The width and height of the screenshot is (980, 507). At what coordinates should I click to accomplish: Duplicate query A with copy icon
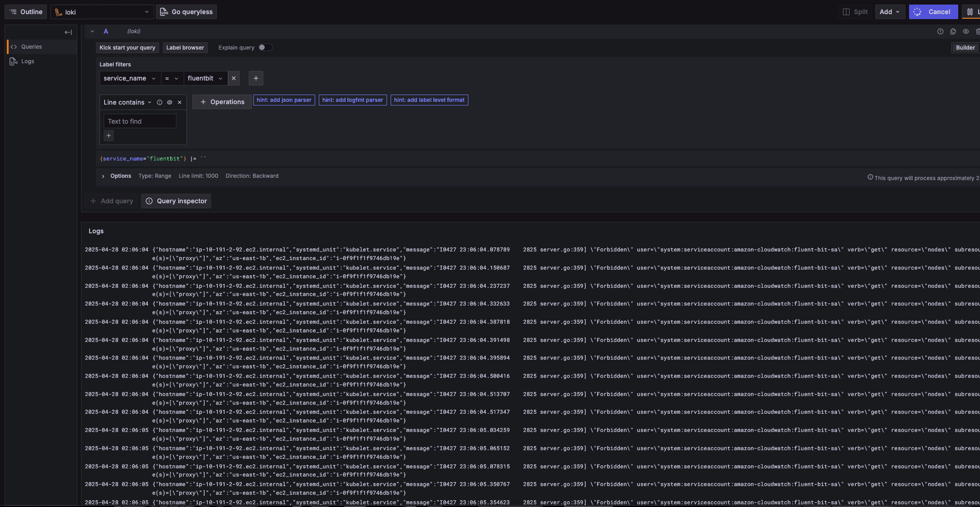coord(953,31)
